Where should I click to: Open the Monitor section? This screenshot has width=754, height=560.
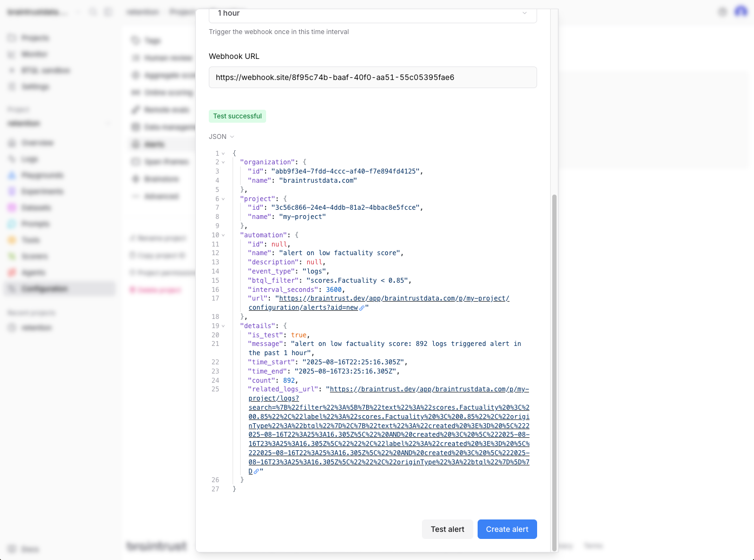(x=32, y=54)
